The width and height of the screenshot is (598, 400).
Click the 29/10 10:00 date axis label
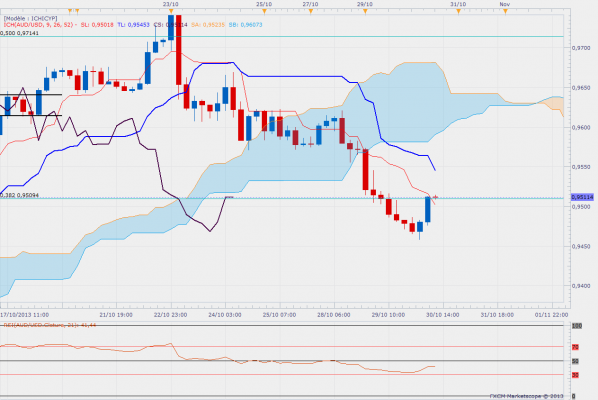click(388, 315)
